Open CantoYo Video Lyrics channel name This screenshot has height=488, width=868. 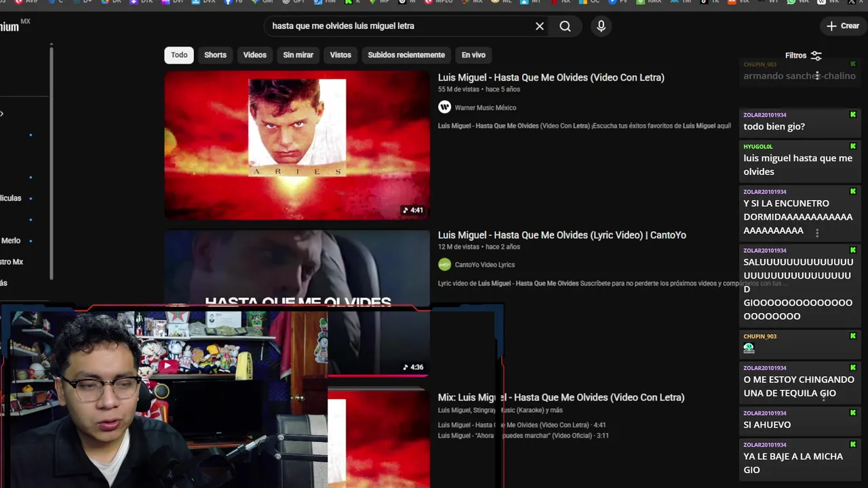click(485, 265)
